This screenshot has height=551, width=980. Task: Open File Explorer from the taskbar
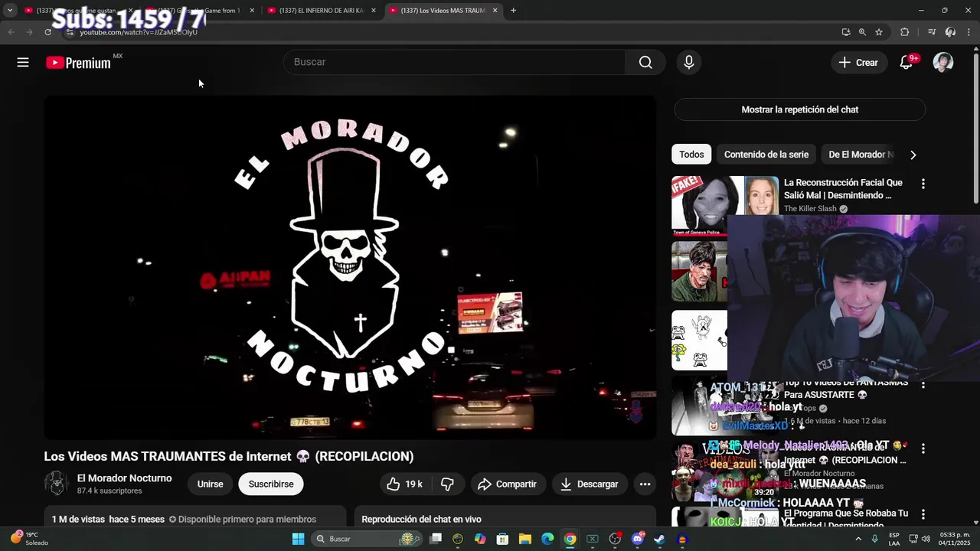[525, 539]
